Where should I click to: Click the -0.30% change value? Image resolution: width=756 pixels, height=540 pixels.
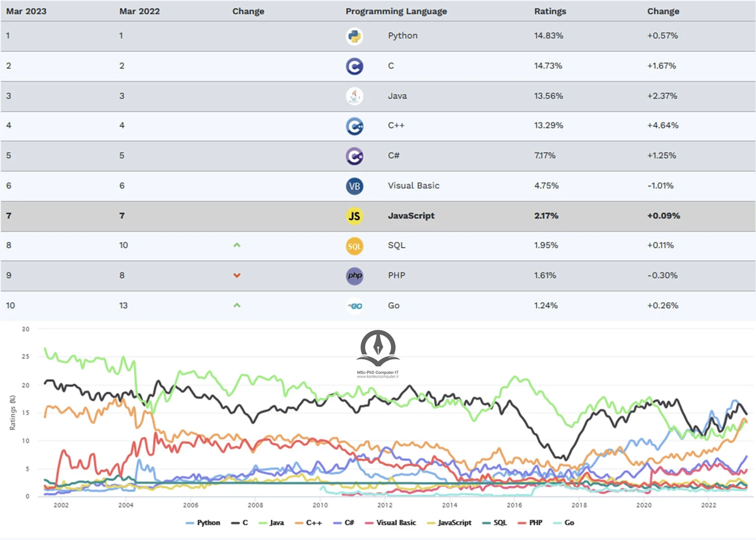pyautogui.click(x=663, y=275)
